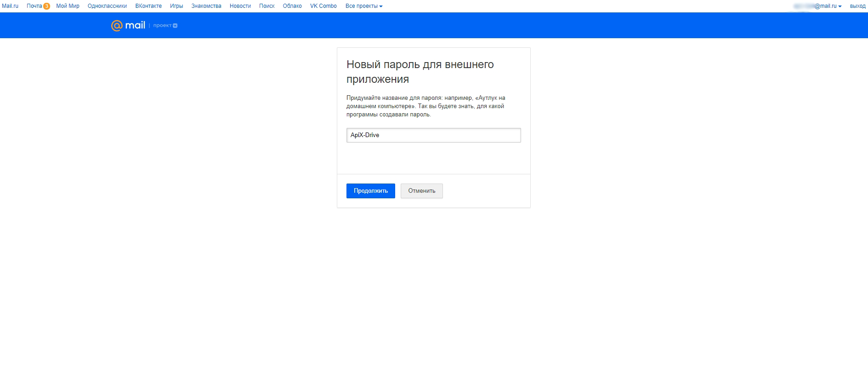Go to Новости
The width and height of the screenshot is (868, 374).
click(240, 6)
